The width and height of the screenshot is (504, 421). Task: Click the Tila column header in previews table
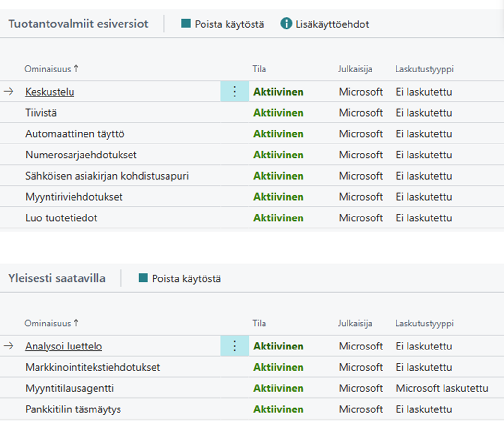(x=259, y=69)
